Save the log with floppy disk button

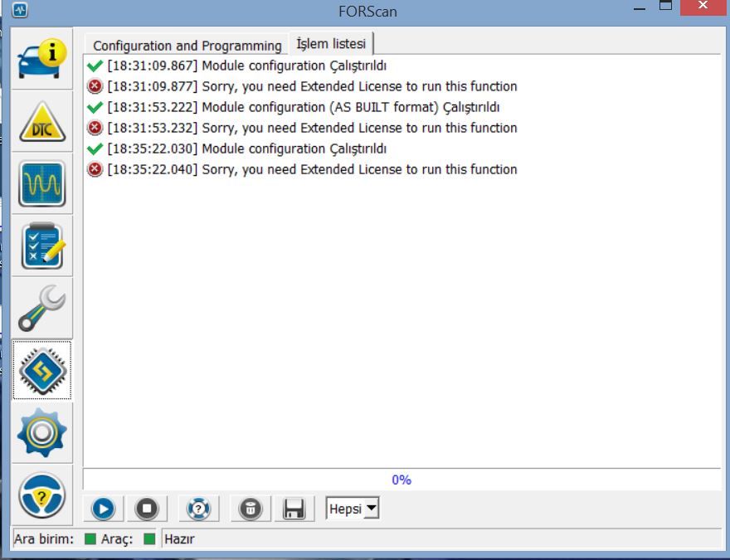[x=294, y=509]
